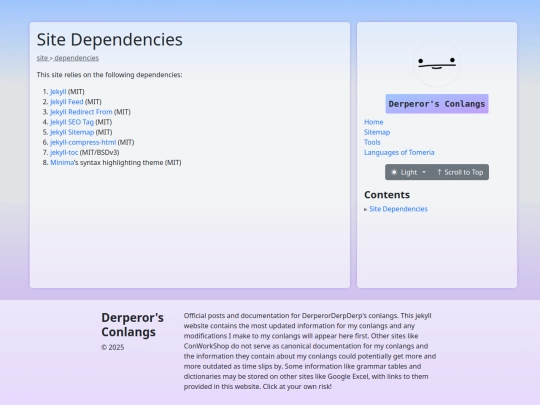Visit the Jekyll Redirect From link
Viewport: 540px width, 405px height.
click(x=81, y=112)
